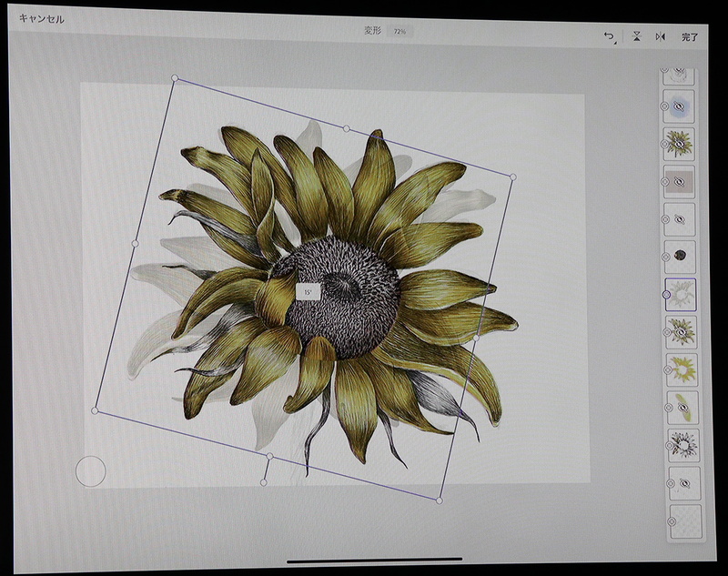Select the yellow petals ring layer thumbnail
Screen dimensions: 728x576
(682, 370)
